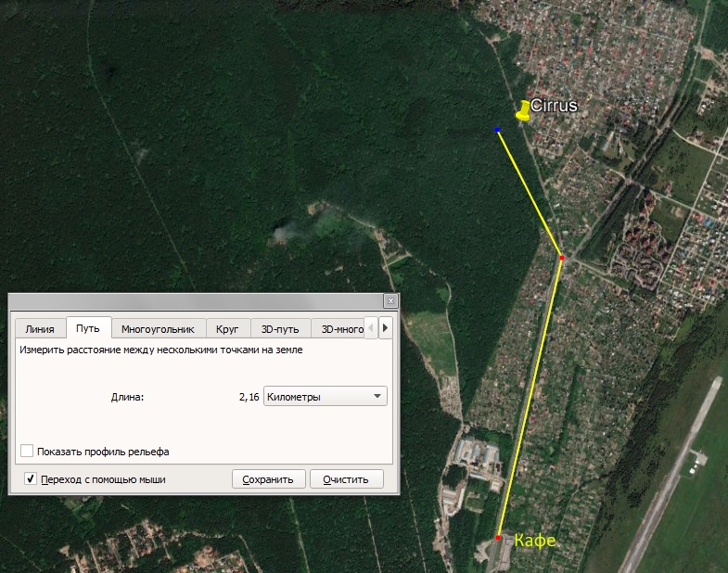Close the ruler dialog with X
728x573 pixels.
point(391,301)
